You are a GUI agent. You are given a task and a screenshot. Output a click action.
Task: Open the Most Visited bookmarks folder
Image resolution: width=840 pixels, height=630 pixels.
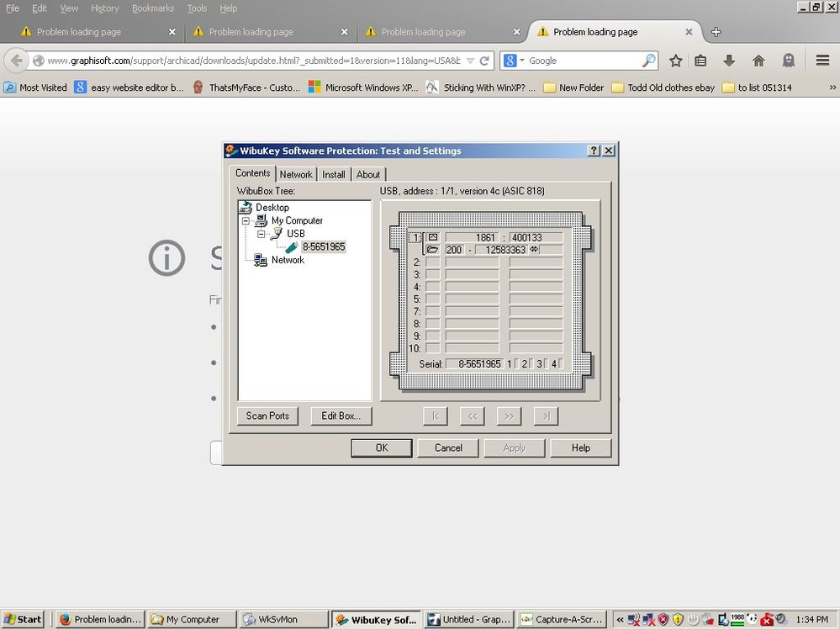35,87
